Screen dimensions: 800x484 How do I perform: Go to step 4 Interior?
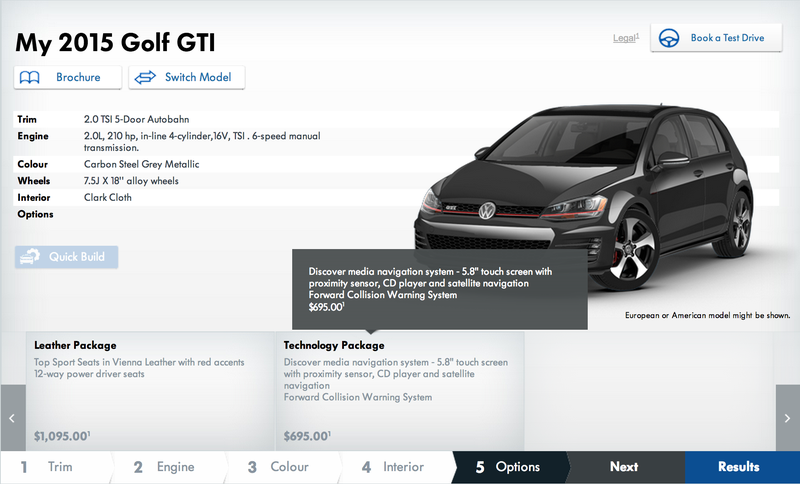(396, 467)
